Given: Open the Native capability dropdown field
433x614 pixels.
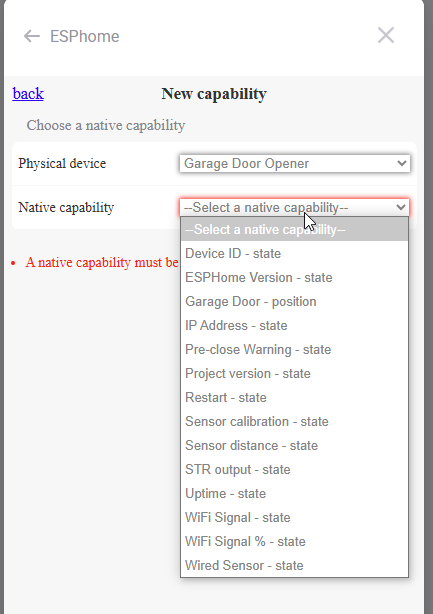Looking at the screenshot, I should (x=295, y=207).
